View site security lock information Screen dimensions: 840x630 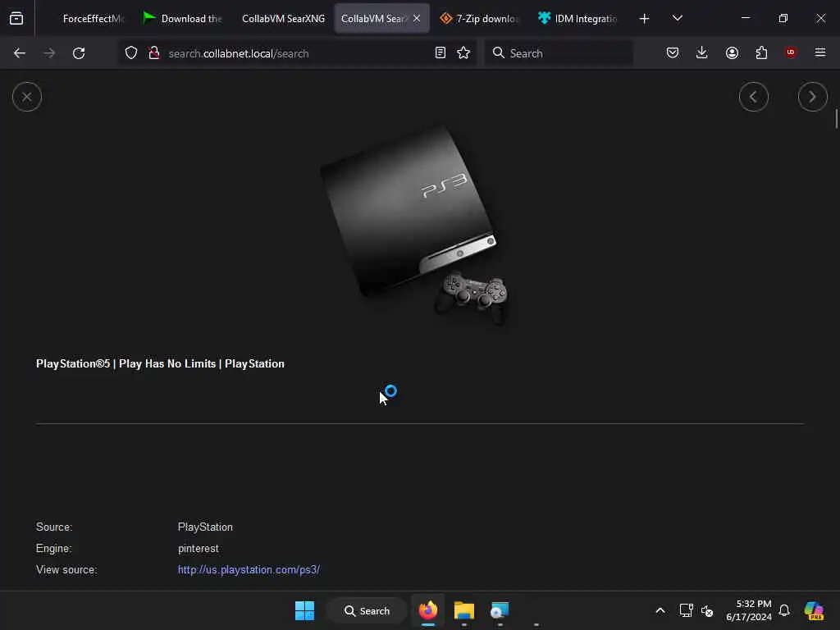click(x=154, y=53)
